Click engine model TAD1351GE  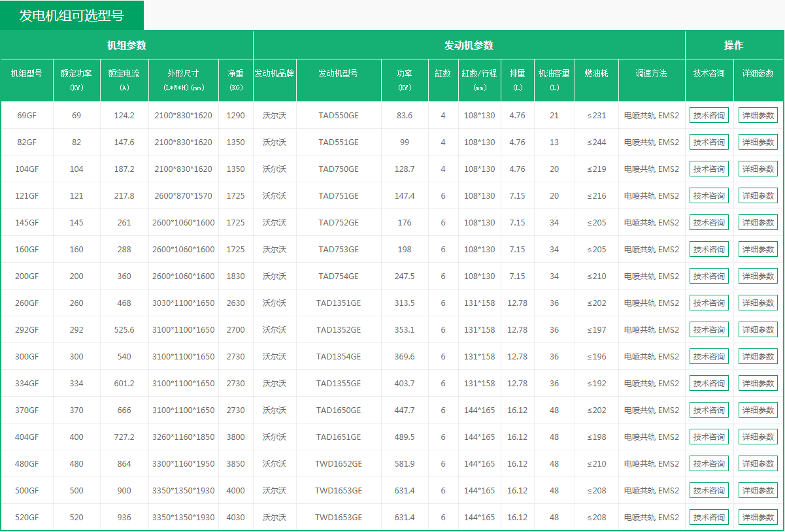[339, 303]
